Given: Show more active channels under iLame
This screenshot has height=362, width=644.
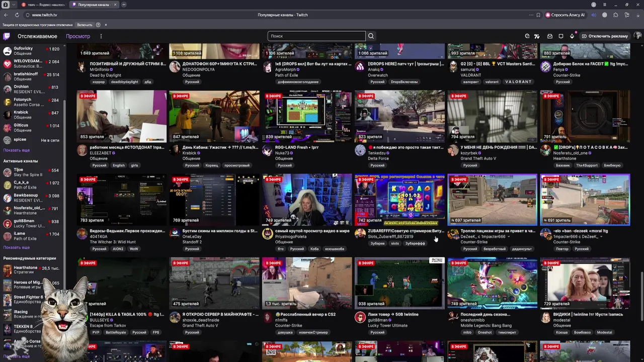Looking at the screenshot, I should pos(16,247).
